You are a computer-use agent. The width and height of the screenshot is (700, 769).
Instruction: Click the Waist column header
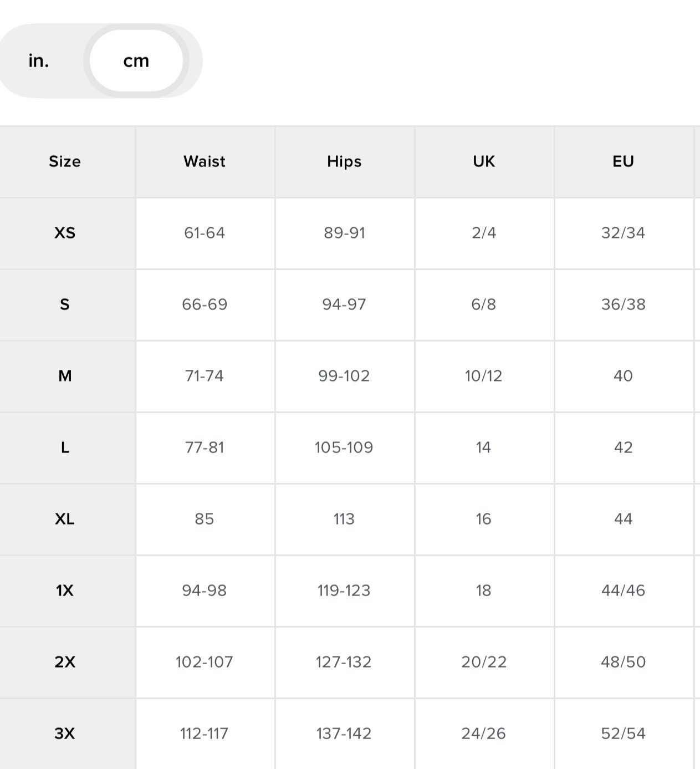click(x=205, y=161)
